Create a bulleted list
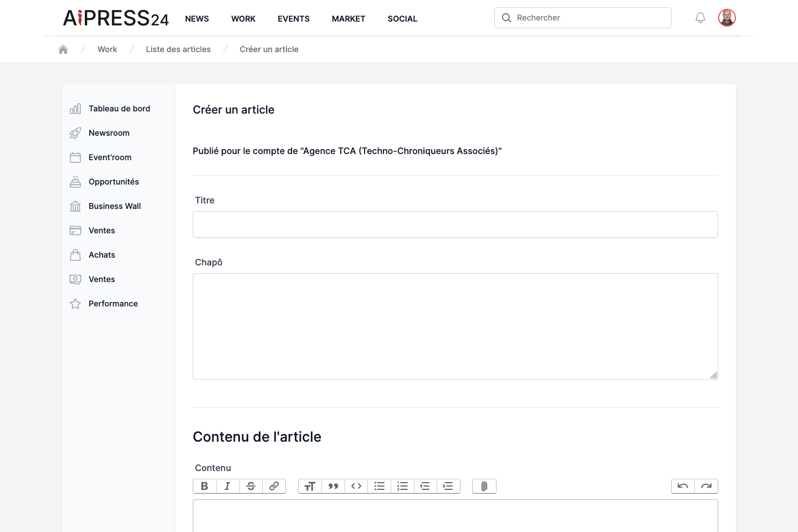This screenshot has width=798, height=532. coord(380,486)
